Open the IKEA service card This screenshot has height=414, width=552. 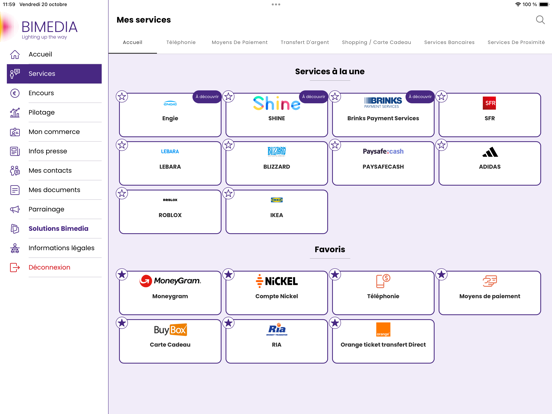277,212
